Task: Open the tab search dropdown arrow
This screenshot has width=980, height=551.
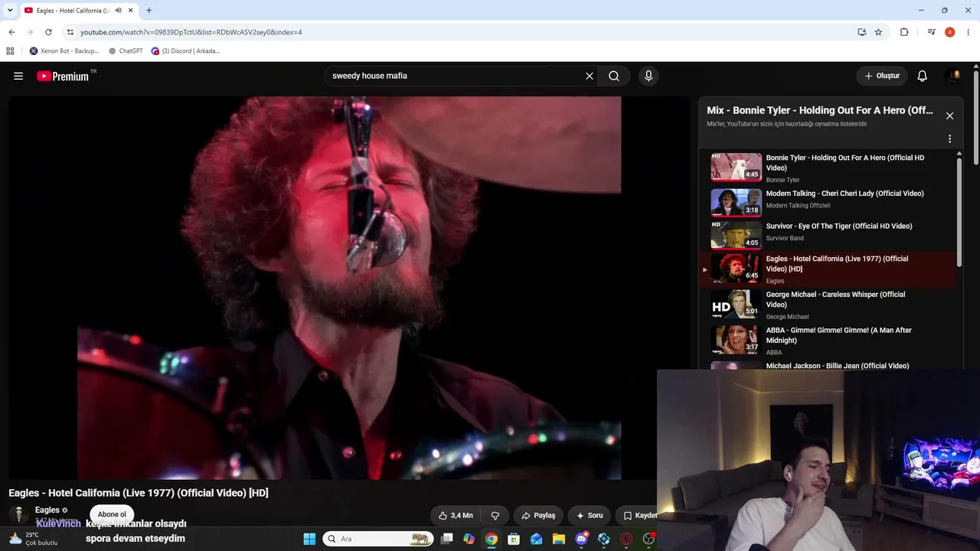Action: tap(10, 11)
